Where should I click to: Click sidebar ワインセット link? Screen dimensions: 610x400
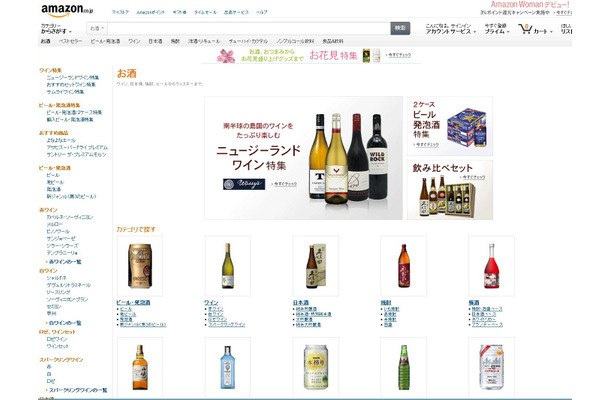tap(58, 346)
